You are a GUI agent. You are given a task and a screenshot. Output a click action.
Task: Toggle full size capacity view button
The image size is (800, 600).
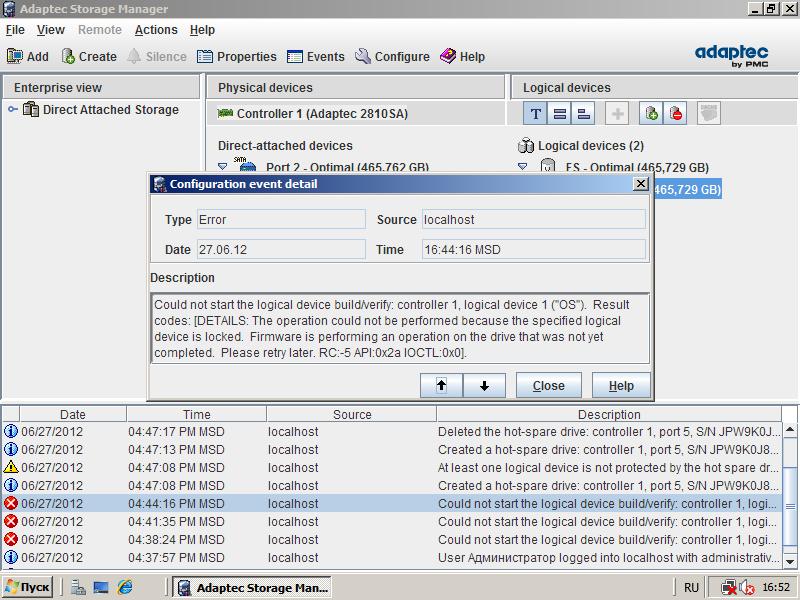(x=560, y=114)
